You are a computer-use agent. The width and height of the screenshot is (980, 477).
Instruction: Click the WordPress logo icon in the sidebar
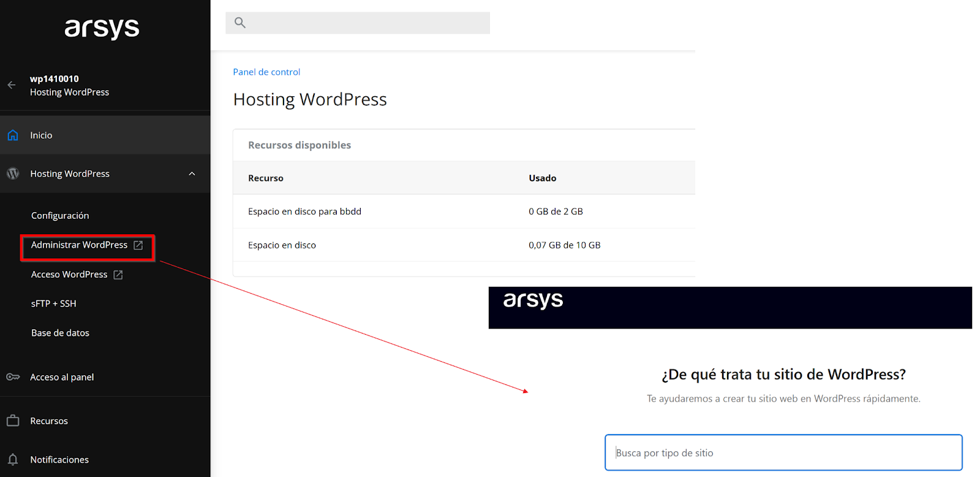[x=13, y=174]
